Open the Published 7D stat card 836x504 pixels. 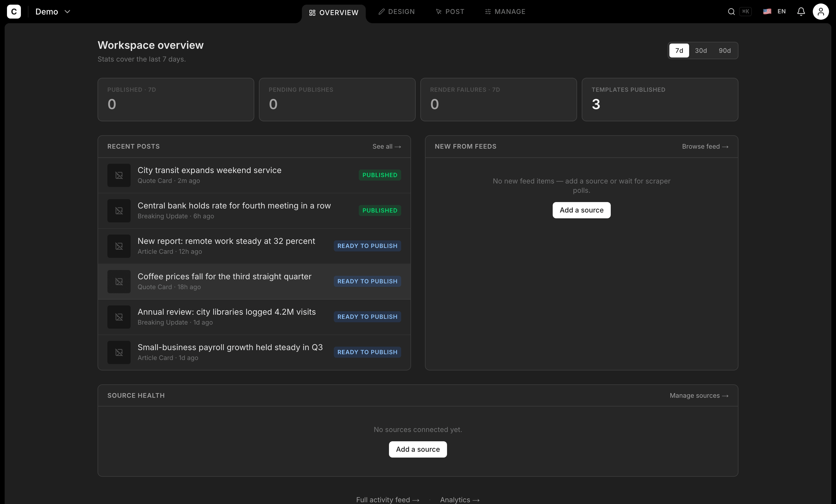click(176, 100)
